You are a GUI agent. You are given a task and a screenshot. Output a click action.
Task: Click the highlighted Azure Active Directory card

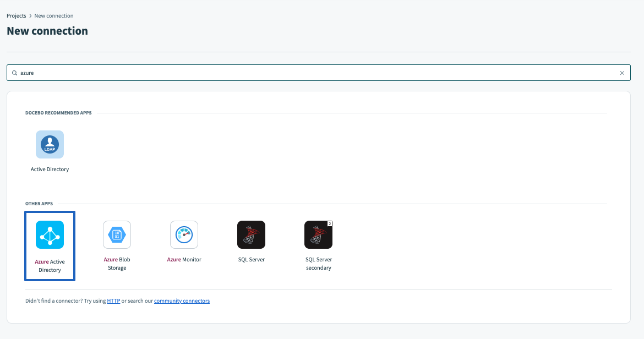point(50,246)
